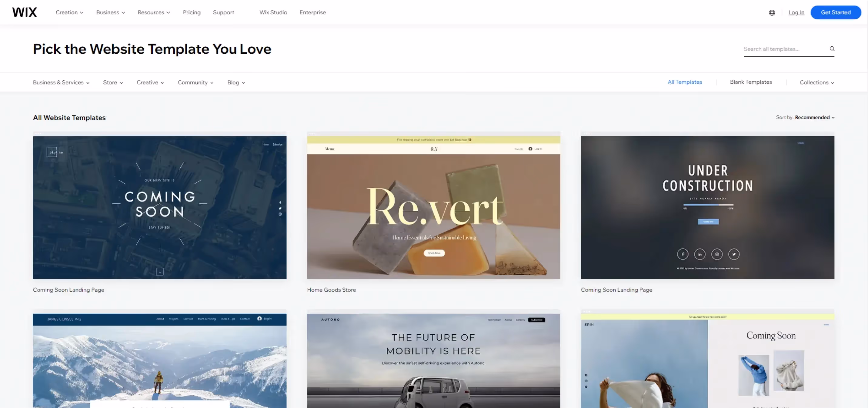Click Menu on Revert template
This screenshot has height=408, width=868.
[x=329, y=149]
